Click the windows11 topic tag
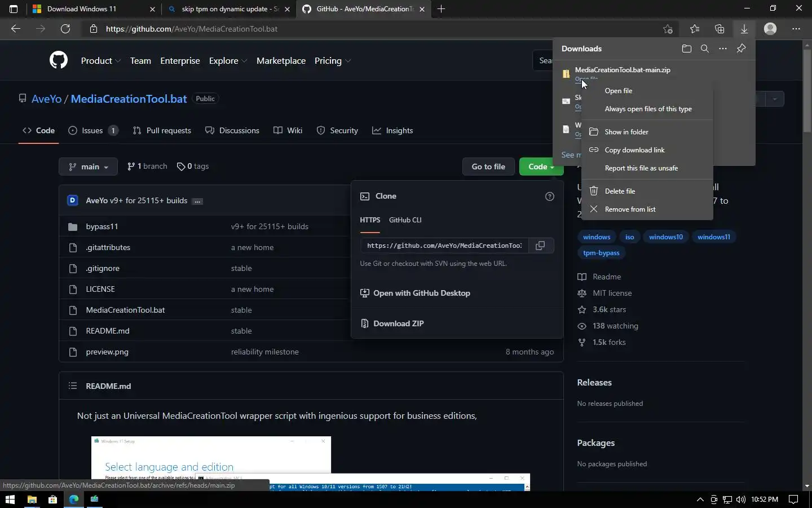Viewport: 812px width, 508px height. (x=713, y=237)
